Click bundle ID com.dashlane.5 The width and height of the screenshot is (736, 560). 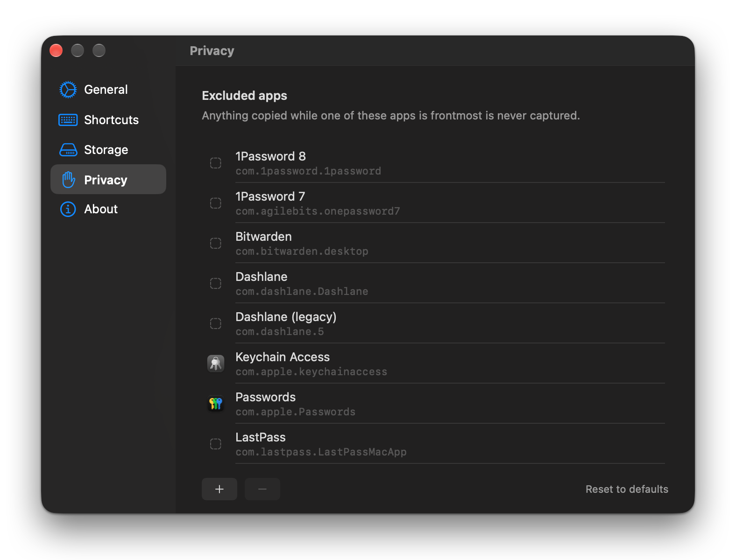(280, 332)
